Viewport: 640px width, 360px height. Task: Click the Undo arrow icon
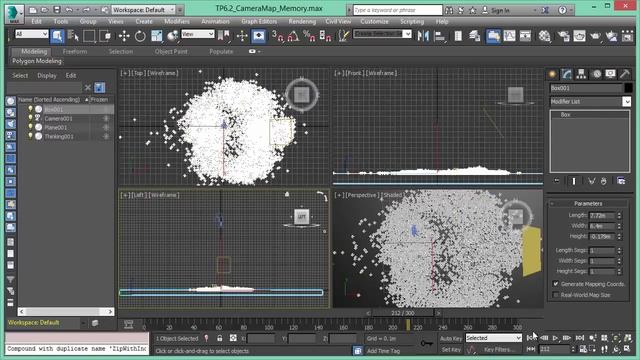pos(69,10)
